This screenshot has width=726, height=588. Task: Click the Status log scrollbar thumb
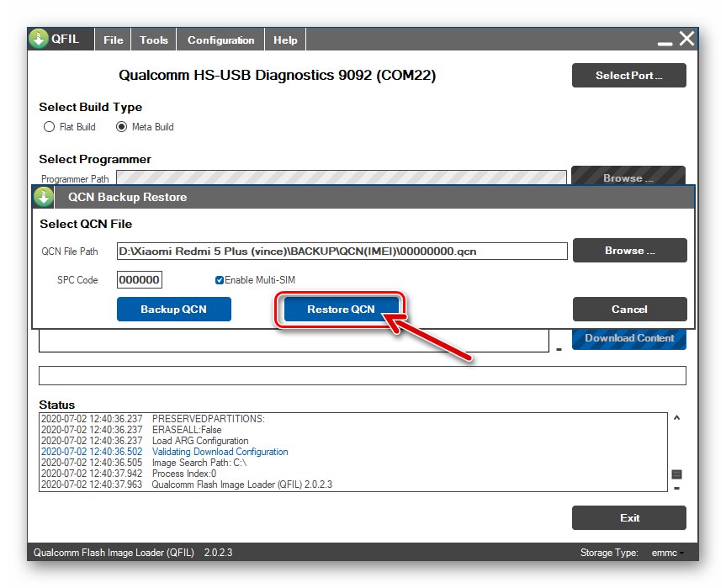pos(676,474)
